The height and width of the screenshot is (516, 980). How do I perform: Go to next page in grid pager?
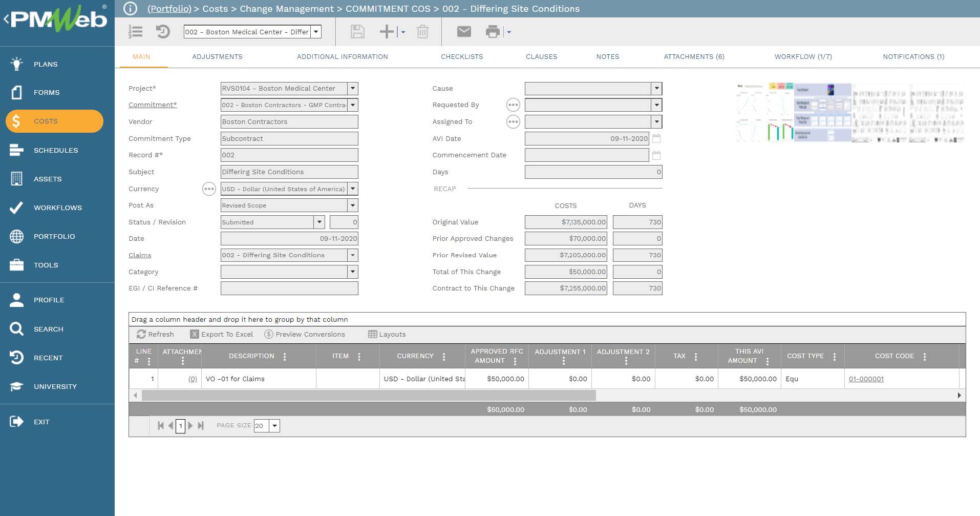tap(190, 426)
